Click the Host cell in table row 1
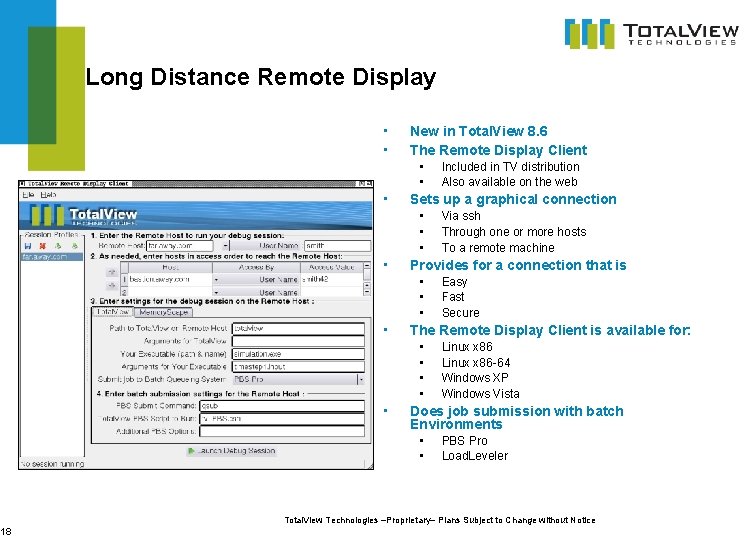756x540 pixels. (170, 280)
